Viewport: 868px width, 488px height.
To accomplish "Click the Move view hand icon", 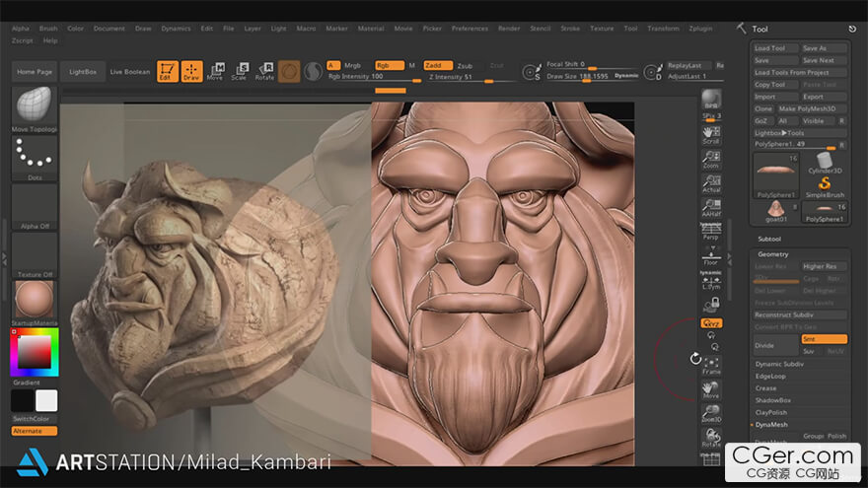I will [x=711, y=390].
